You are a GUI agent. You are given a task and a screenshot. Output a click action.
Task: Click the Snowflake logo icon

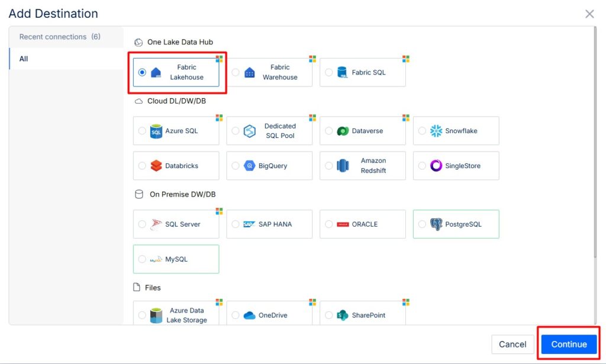(x=436, y=131)
